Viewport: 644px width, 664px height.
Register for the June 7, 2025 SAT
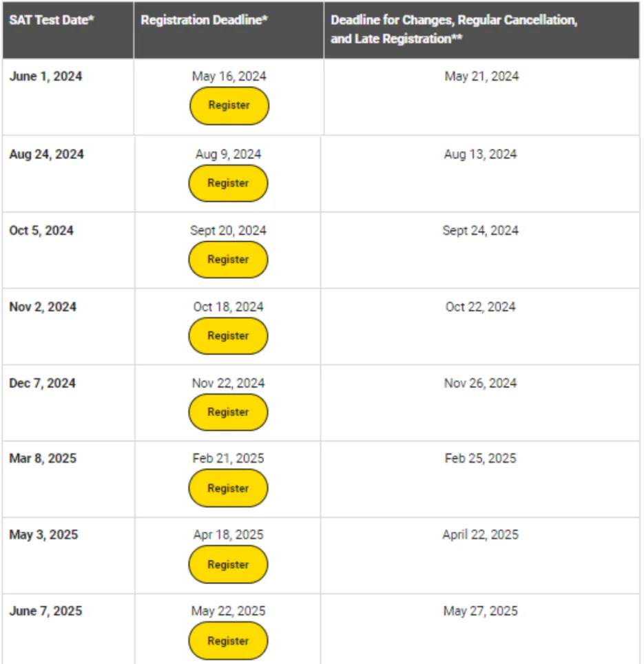click(x=228, y=641)
